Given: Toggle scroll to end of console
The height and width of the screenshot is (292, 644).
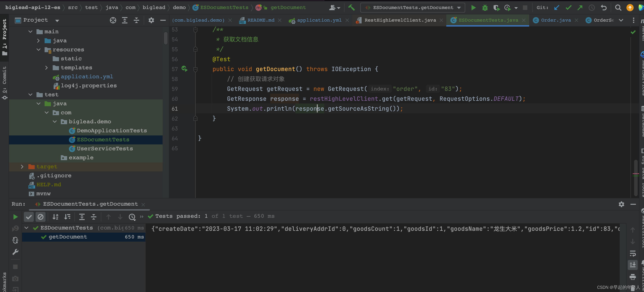Looking at the screenshot, I should tap(633, 265).
